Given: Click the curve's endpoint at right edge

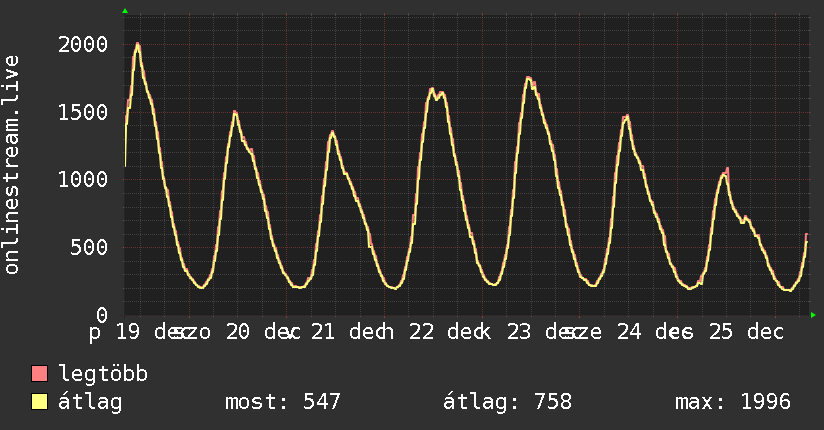Looking at the screenshot, I should tap(807, 237).
